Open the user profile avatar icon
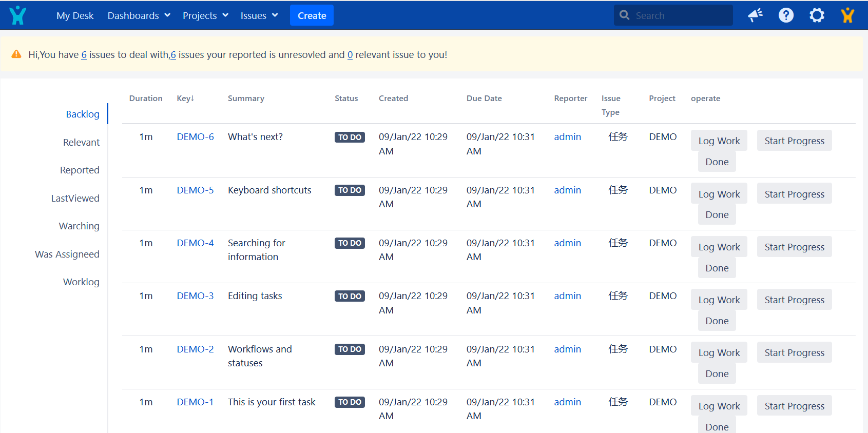The width and height of the screenshot is (868, 433). [x=847, y=15]
